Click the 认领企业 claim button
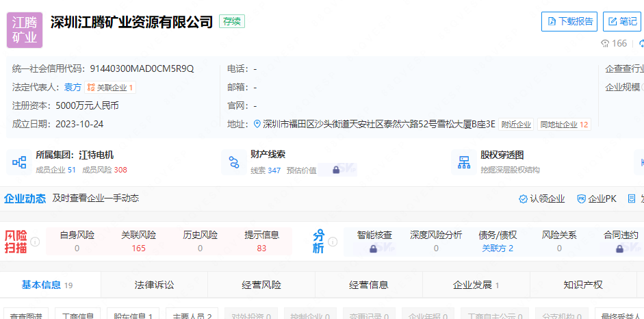The width and height of the screenshot is (644, 319). [x=542, y=199]
